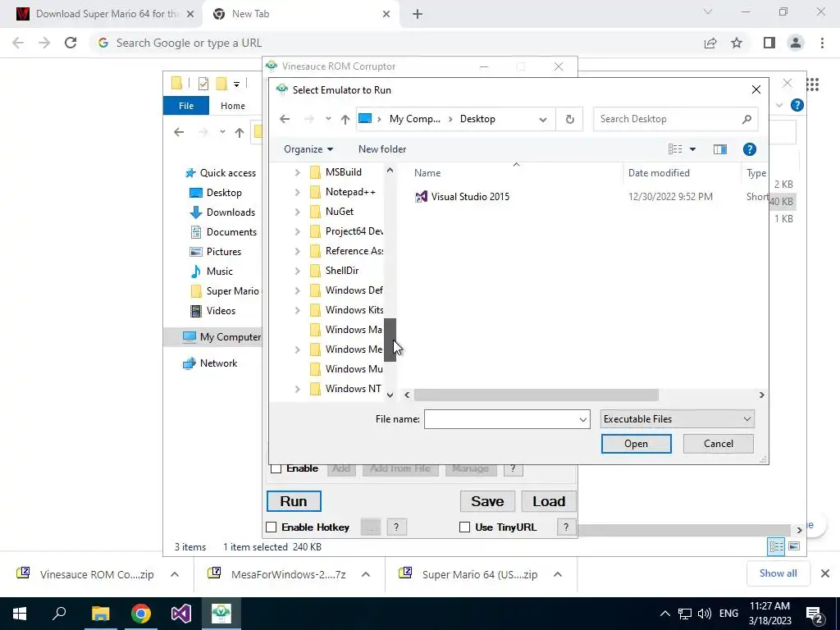
Task: Click Show all downloads link
Action: click(778, 573)
